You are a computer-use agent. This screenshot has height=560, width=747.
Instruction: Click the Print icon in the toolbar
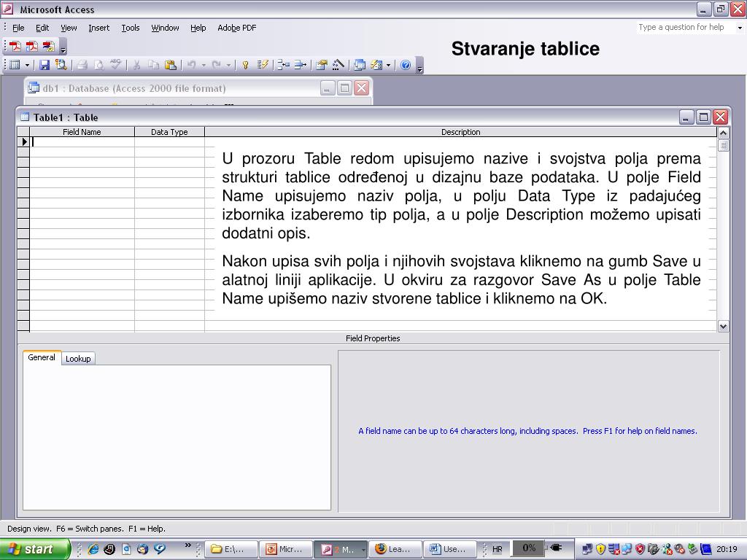point(82,65)
